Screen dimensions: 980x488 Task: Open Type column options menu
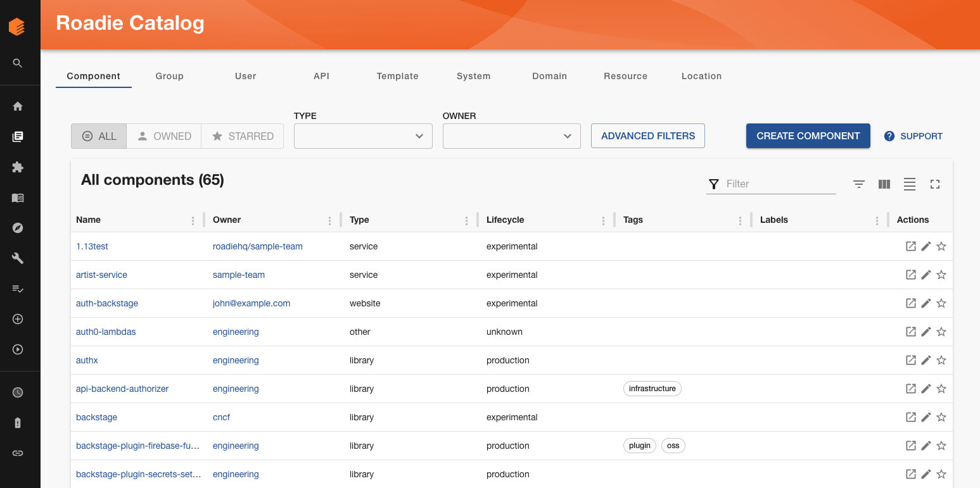point(467,220)
